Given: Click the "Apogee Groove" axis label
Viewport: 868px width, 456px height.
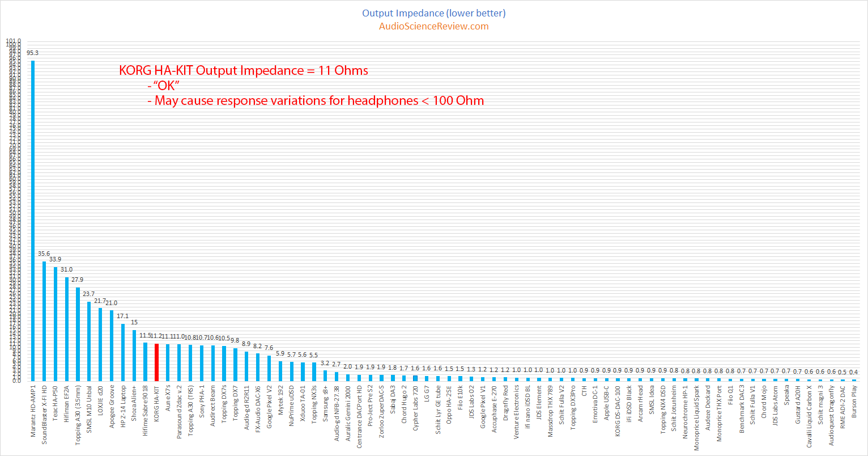Looking at the screenshot, I should click(x=112, y=407).
